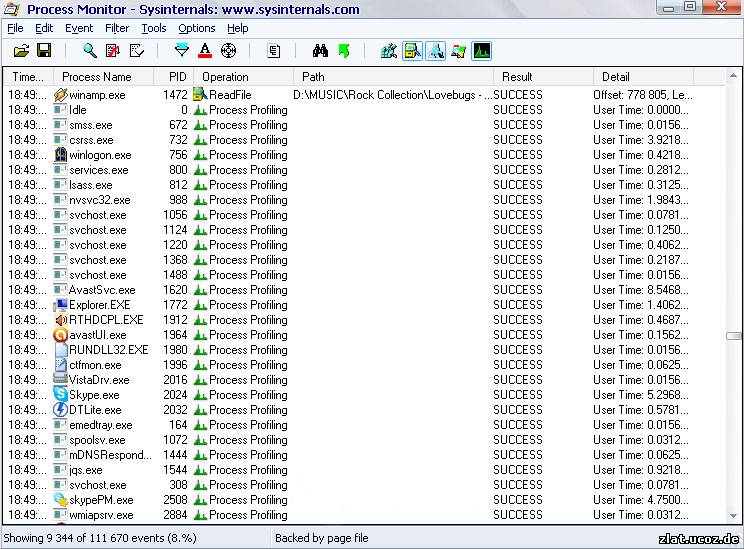Select the csrss.exe process name
This screenshot has height=549, width=744.
[x=91, y=140]
